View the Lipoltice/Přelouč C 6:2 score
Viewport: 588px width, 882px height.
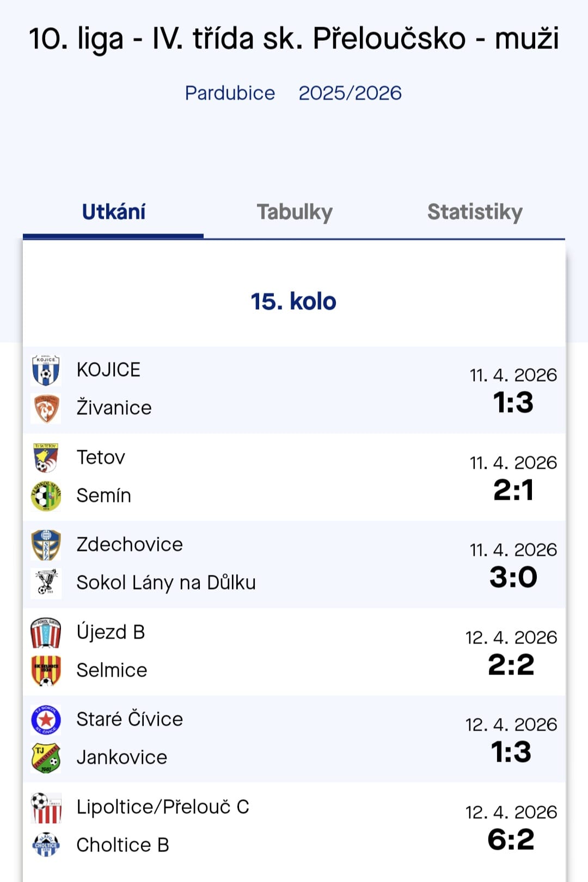point(511,840)
